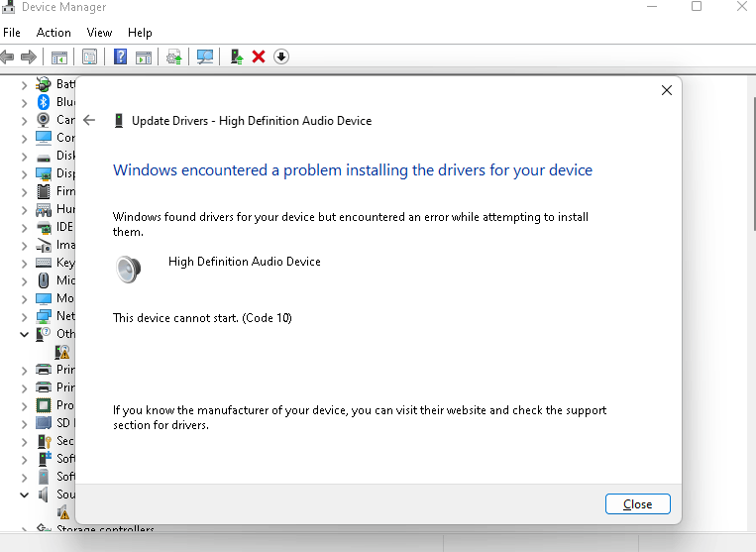Image resolution: width=756 pixels, height=552 pixels.
Task: Go back using the toolbar Back arrow
Action: click(7, 56)
